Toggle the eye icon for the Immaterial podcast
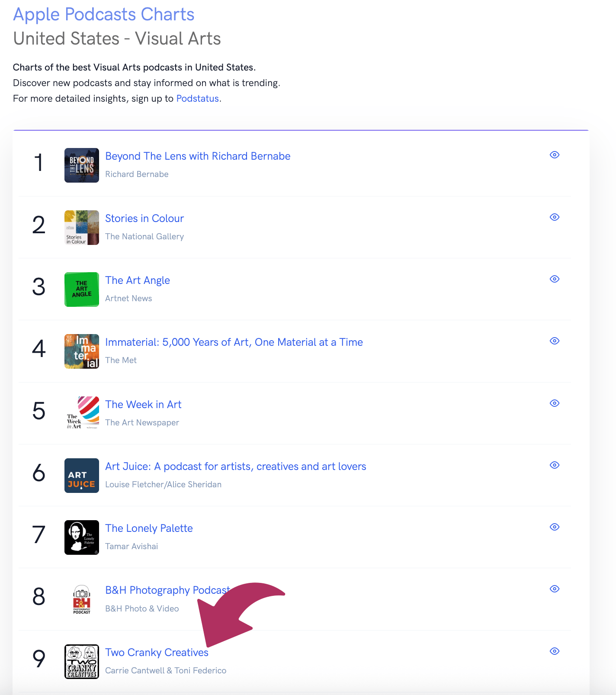The image size is (616, 695). (555, 341)
